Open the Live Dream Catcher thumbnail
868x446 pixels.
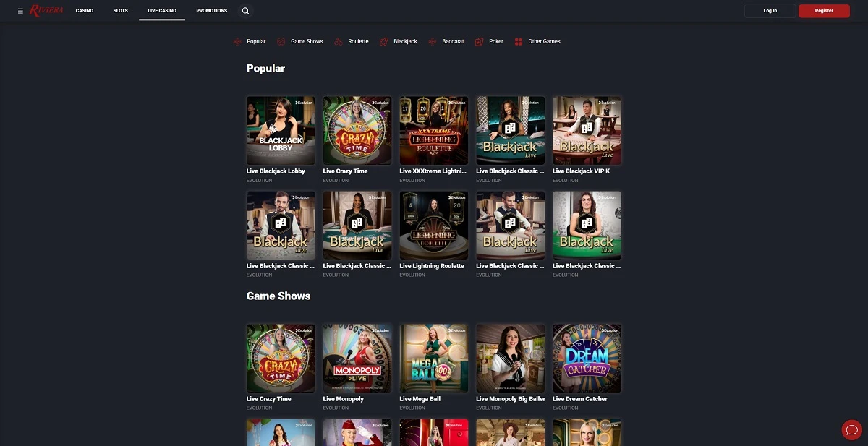pos(587,359)
